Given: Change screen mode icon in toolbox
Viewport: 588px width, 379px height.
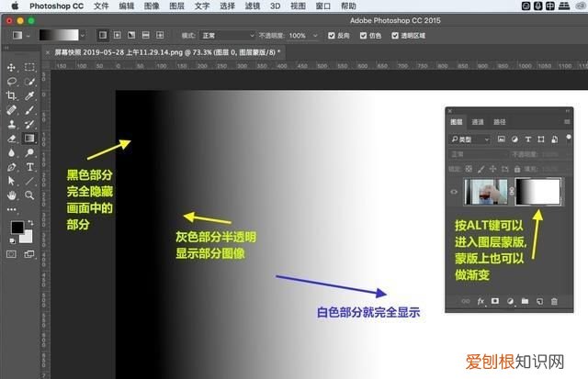Looking at the screenshot, I should click(x=28, y=254).
